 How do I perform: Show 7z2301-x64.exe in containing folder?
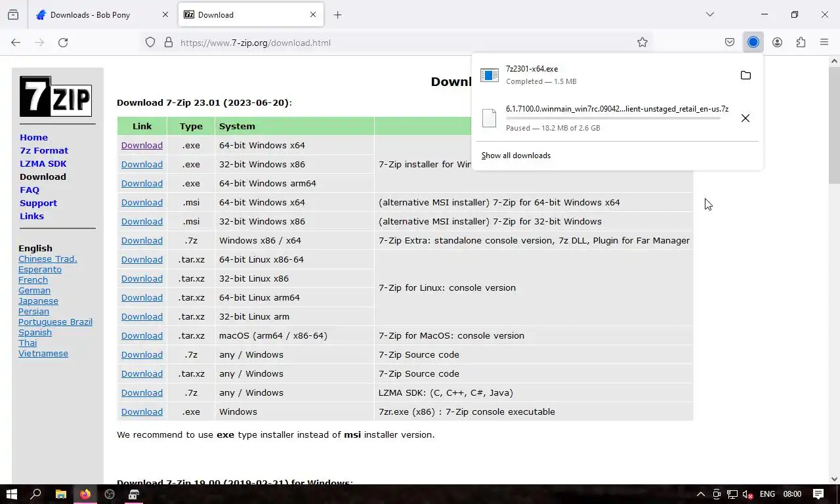(x=745, y=75)
